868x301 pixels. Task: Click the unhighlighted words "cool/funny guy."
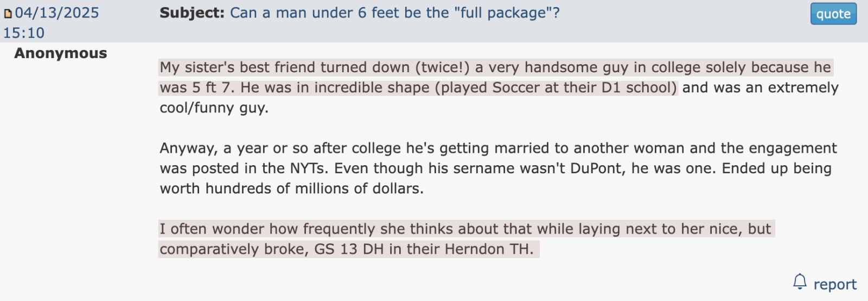click(214, 108)
